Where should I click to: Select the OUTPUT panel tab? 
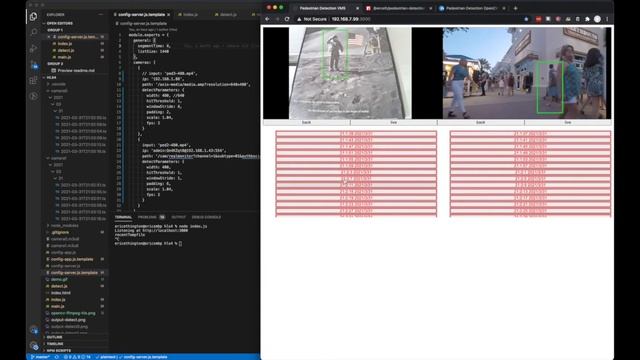[178, 217]
